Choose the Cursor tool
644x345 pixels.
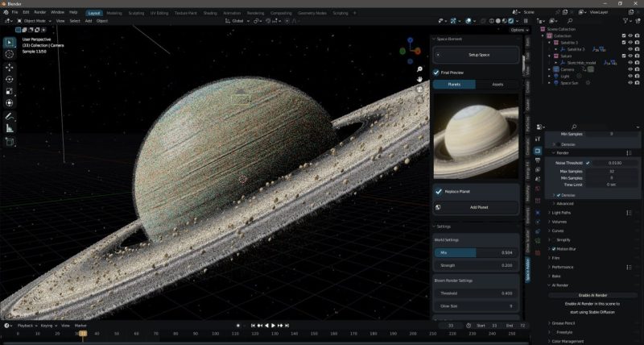coord(10,54)
